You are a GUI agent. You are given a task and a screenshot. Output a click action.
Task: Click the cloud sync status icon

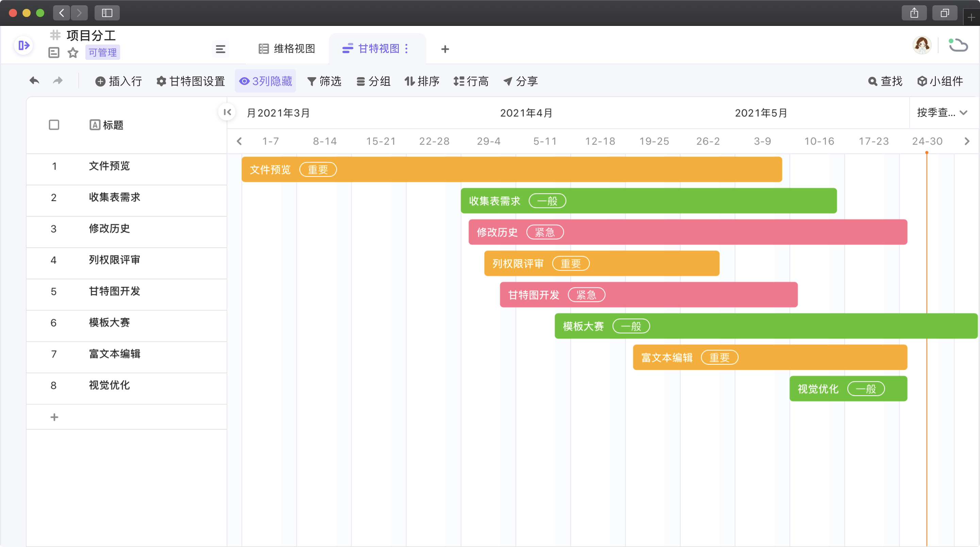(x=958, y=46)
